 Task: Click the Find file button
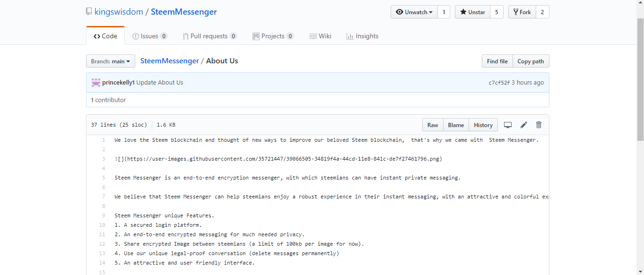click(x=497, y=61)
